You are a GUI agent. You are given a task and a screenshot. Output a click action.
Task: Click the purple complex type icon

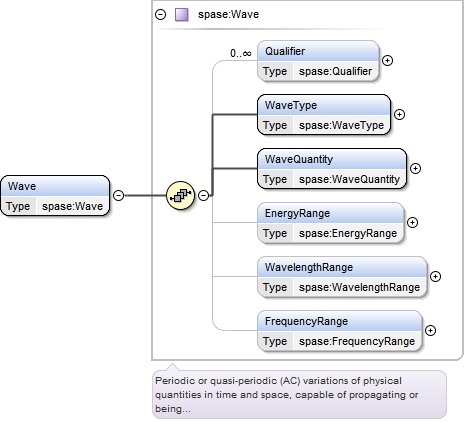pyautogui.click(x=182, y=15)
